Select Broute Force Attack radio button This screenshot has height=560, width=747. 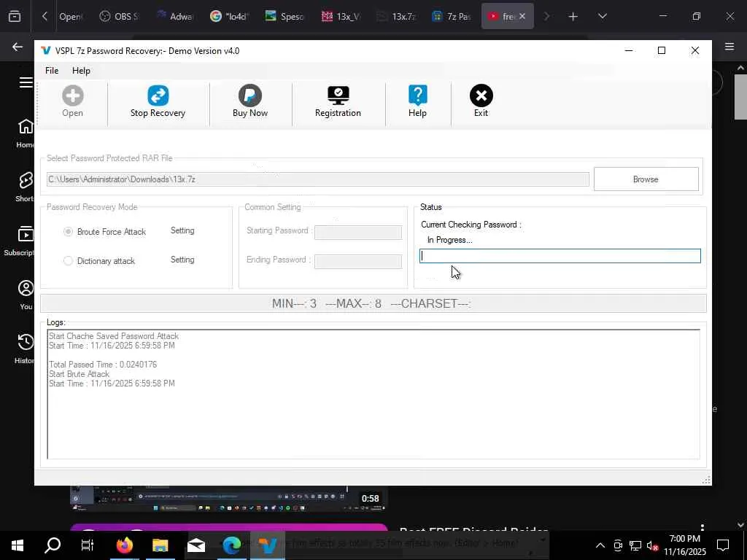tap(68, 232)
